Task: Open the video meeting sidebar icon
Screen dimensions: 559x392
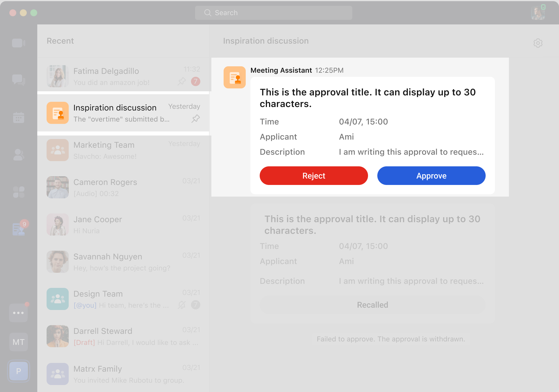Action: (x=18, y=43)
